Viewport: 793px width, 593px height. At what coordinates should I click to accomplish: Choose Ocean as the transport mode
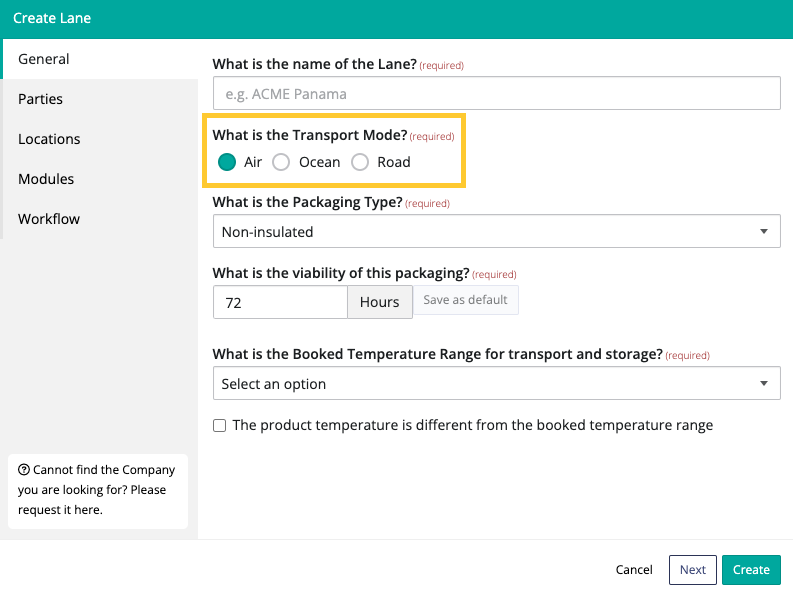(x=282, y=162)
